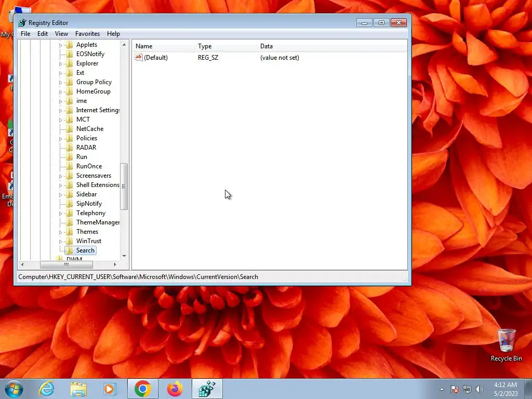The width and height of the screenshot is (532, 399).
Task: Show hidden system tray icons
Action: click(x=442, y=389)
